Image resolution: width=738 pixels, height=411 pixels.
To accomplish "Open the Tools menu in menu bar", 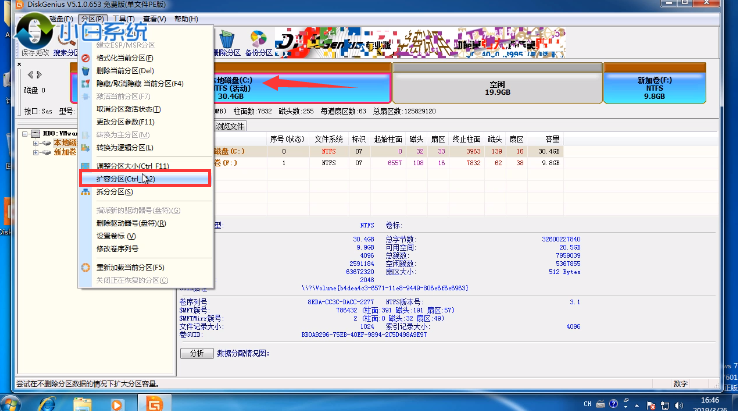I will coord(122,19).
